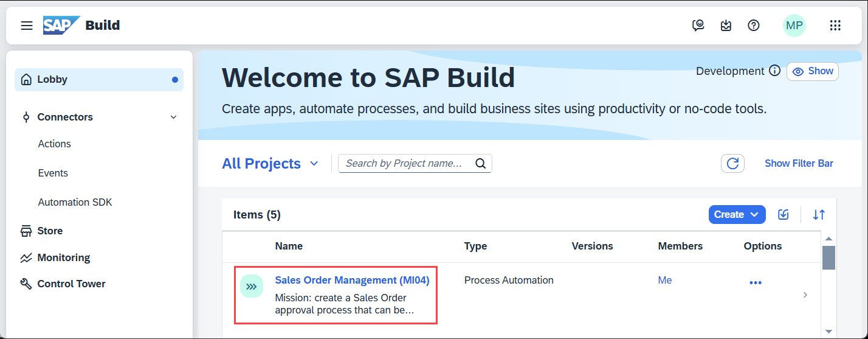The image size is (868, 339).
Task: Click the Members column header
Action: pos(680,246)
